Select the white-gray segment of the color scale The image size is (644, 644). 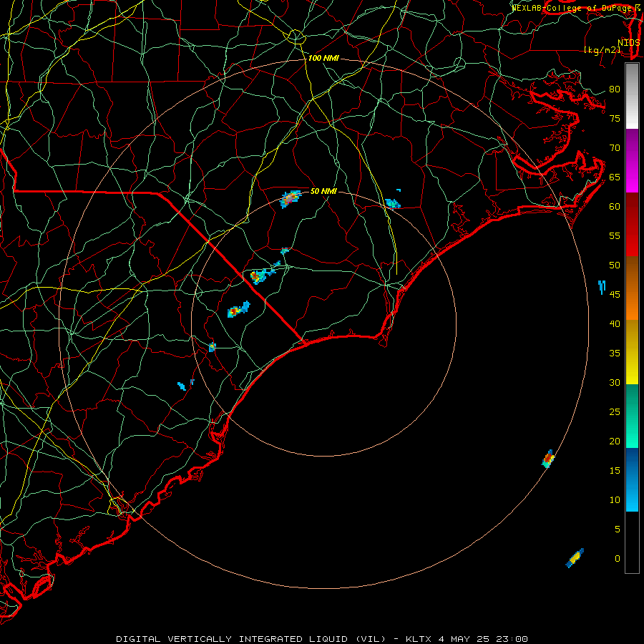632,96
